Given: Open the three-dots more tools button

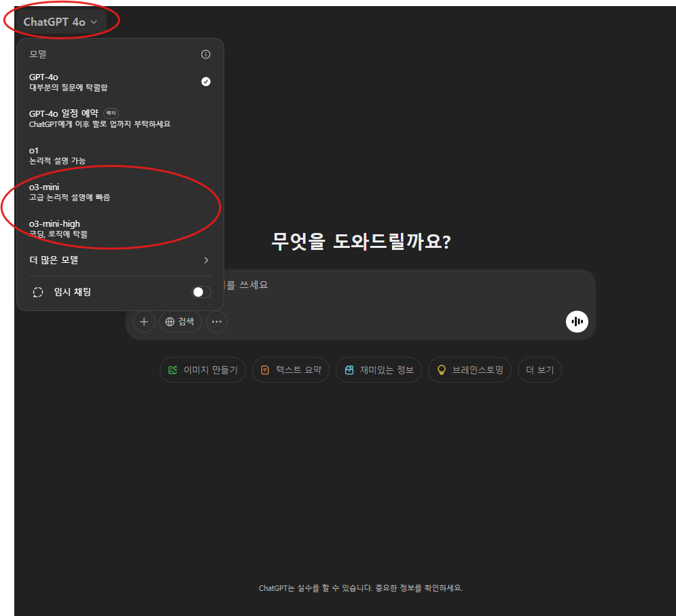Looking at the screenshot, I should (217, 321).
